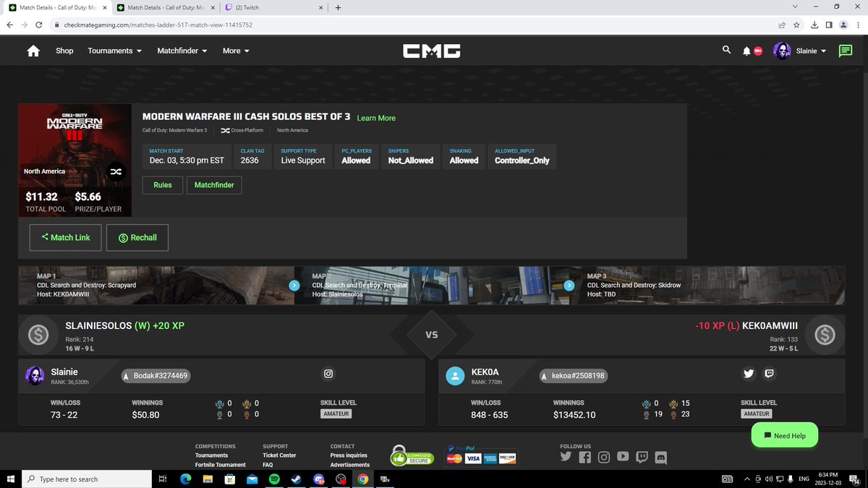Click the footer Twitter icon
868x488 pixels.
[566, 457]
